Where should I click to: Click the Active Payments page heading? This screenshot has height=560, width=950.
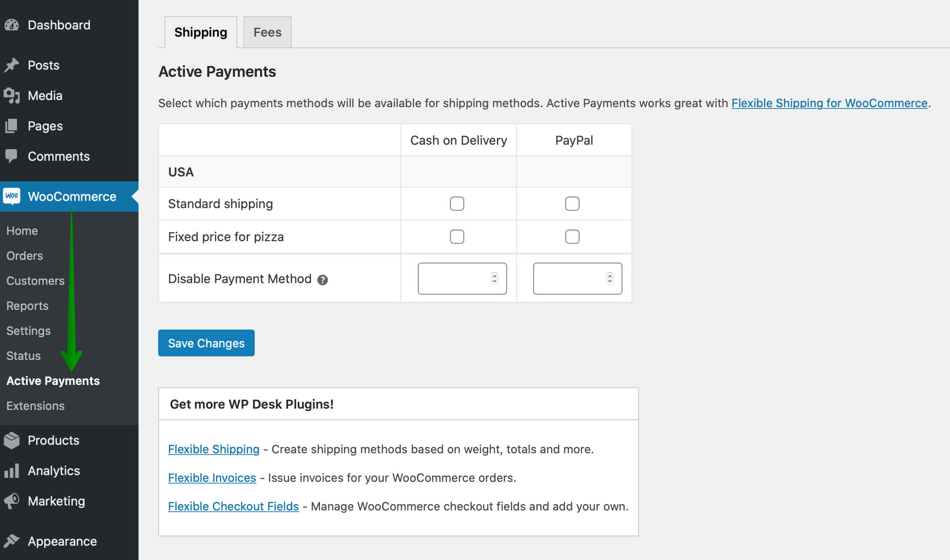click(217, 71)
